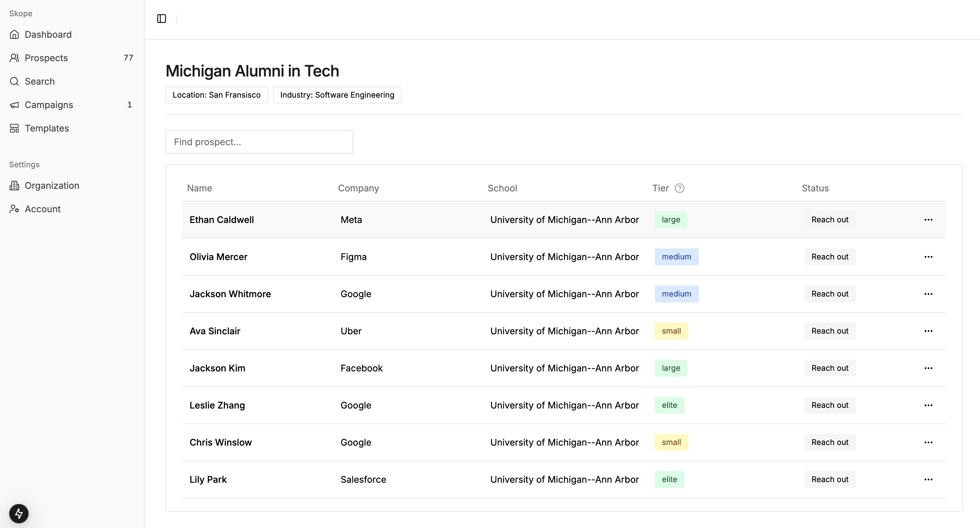Expand the three-dot menu for Ethan Caldwell
This screenshot has width=980, height=528.
[929, 220]
